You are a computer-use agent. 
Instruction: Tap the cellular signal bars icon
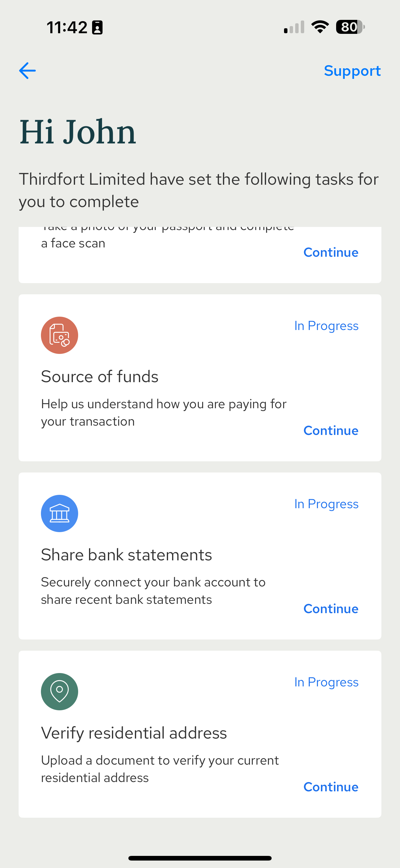(294, 27)
